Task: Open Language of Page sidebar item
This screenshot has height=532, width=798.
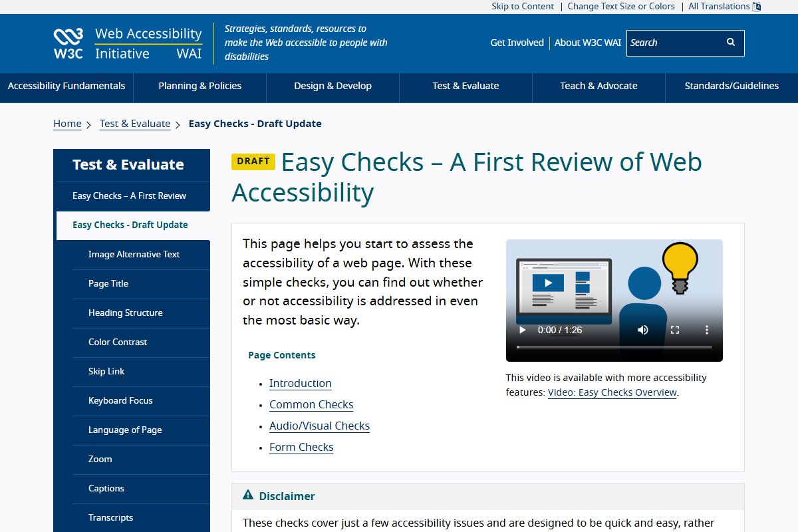Action: [141, 430]
